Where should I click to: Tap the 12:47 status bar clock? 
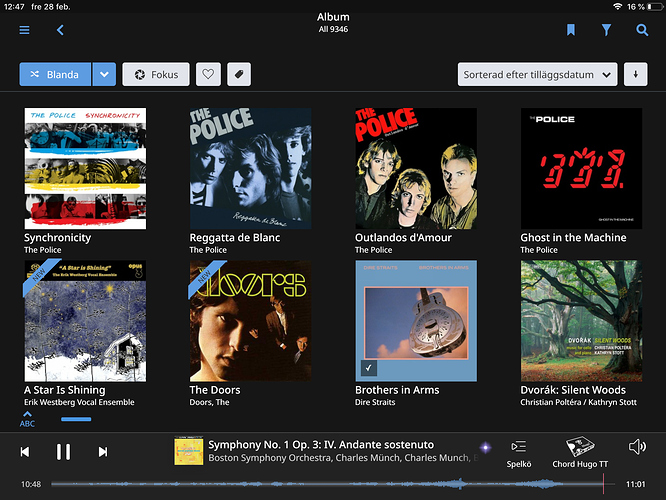[x=14, y=6]
